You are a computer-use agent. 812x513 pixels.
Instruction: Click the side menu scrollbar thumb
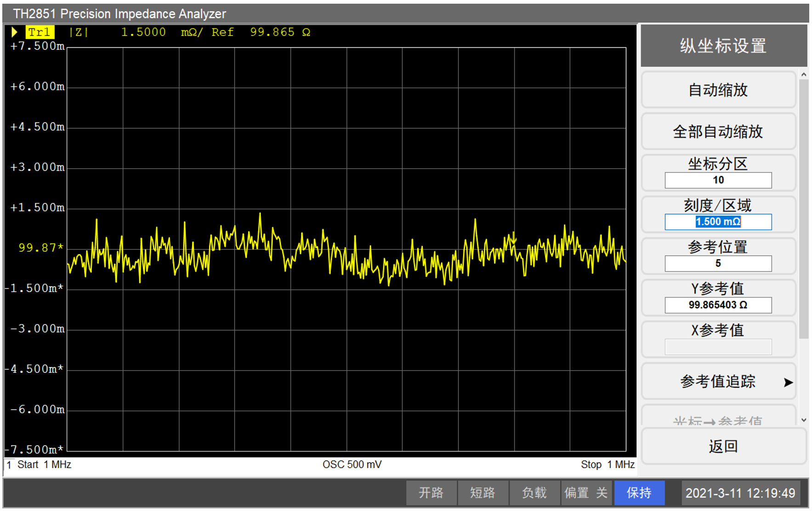804,209
